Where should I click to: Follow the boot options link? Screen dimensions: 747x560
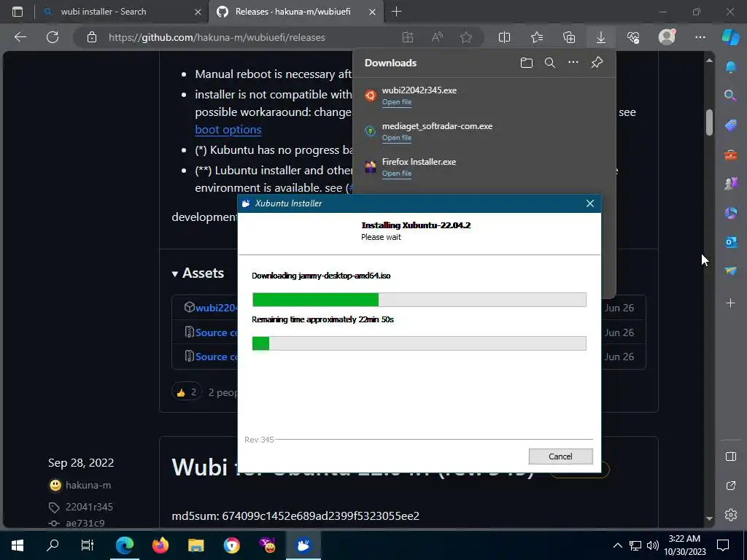coord(228,130)
